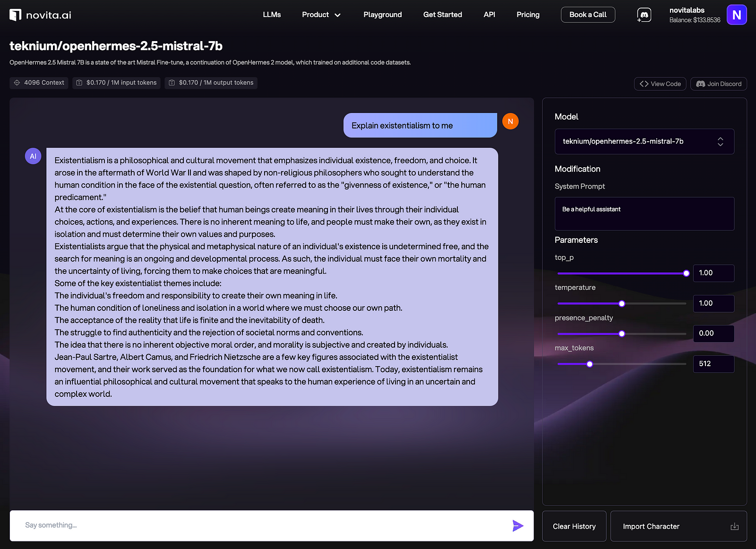Image resolution: width=756 pixels, height=549 pixels.
Task: Click the icon beside input tokens price
Action: 79,83
